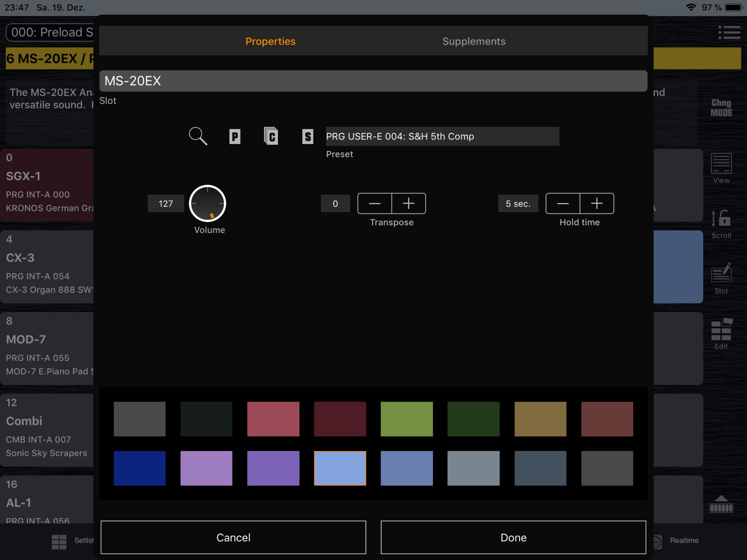The width and height of the screenshot is (747, 560).
Task: Decrease Hold time with minus button
Action: [563, 203]
